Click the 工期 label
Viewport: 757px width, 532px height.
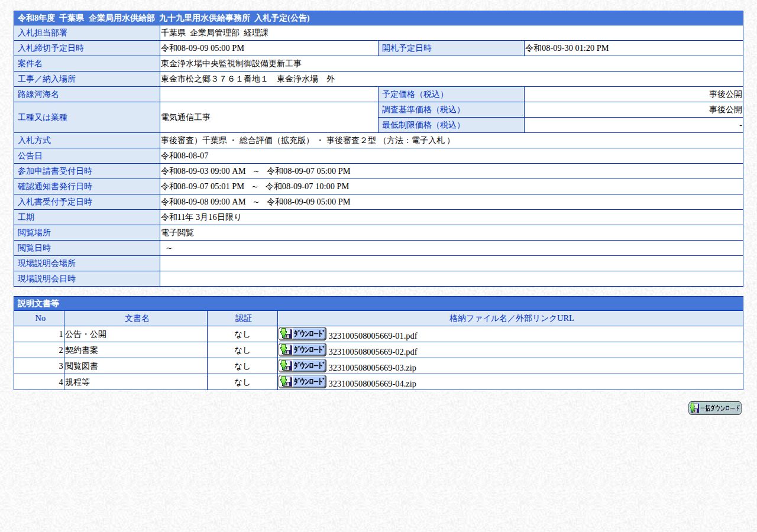pyautogui.click(x=87, y=218)
